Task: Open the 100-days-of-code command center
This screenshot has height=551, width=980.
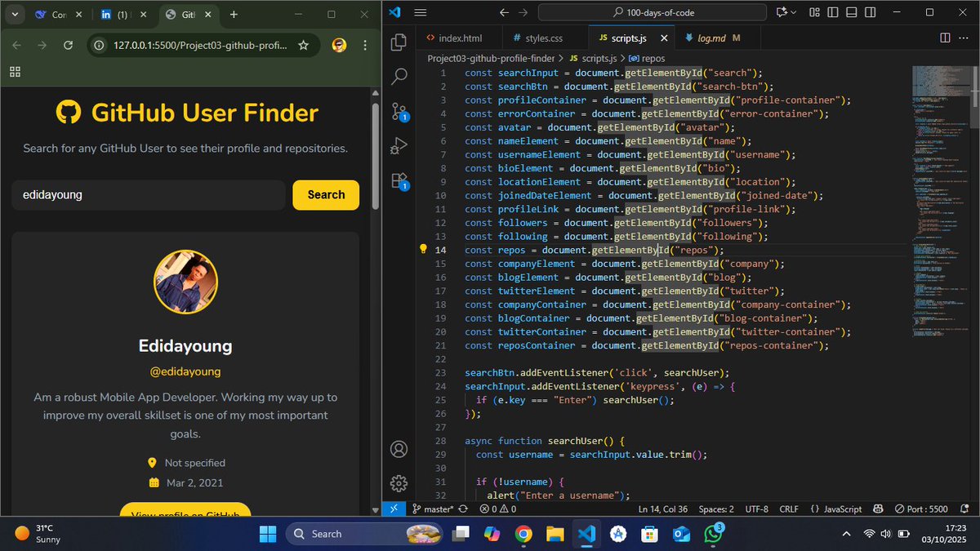Action: [x=653, y=12]
